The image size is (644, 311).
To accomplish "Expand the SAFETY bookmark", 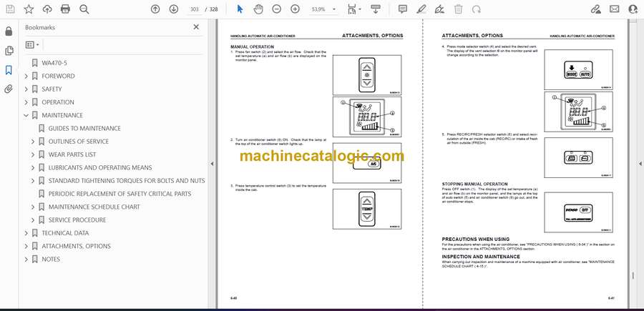I will 26,89.
